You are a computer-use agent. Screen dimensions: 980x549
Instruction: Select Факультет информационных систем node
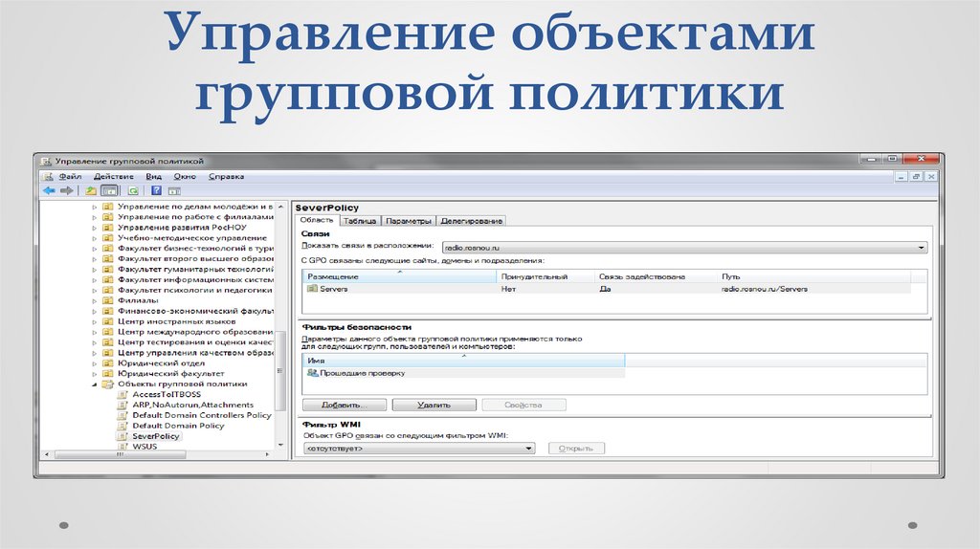click(x=195, y=280)
